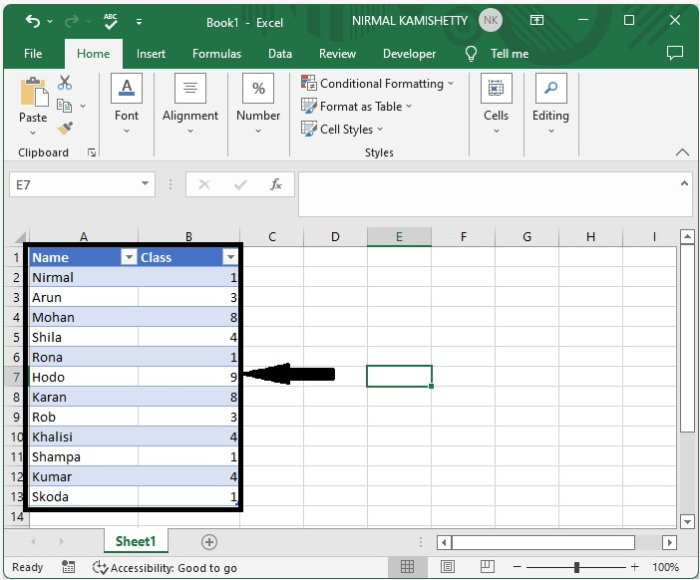This screenshot has width=700, height=580.
Task: Open the Formulas tab
Action: pyautogui.click(x=217, y=54)
